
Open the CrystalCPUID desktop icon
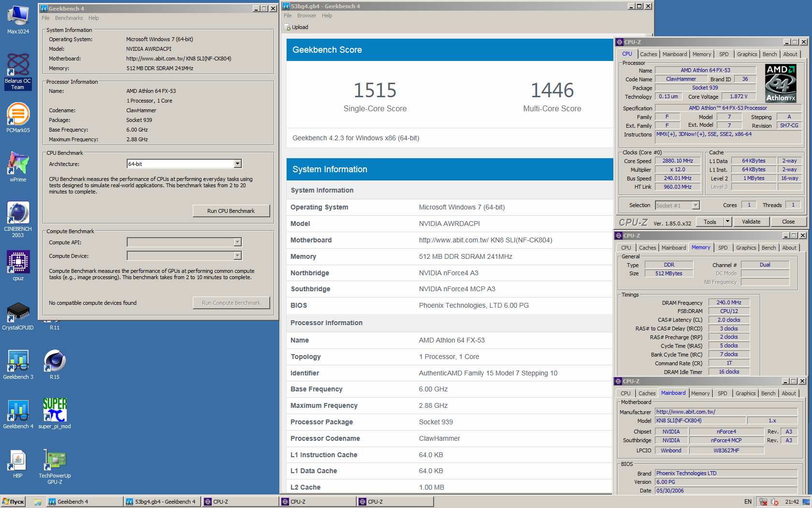coord(18,315)
